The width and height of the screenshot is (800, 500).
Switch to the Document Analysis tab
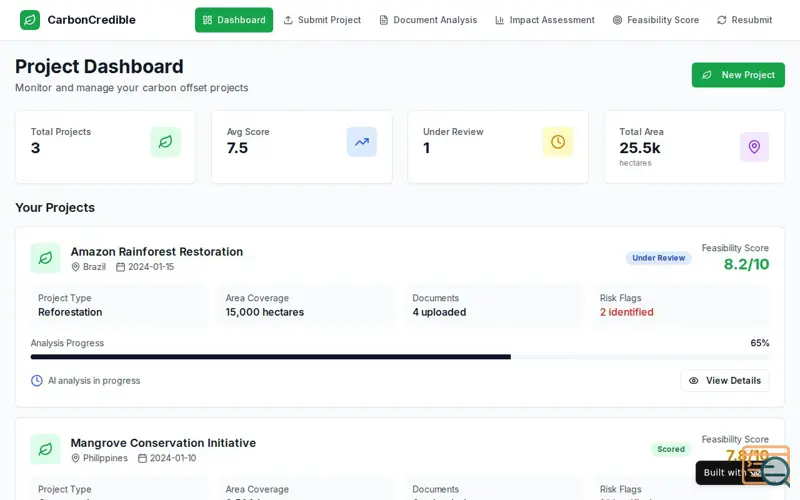click(x=428, y=20)
